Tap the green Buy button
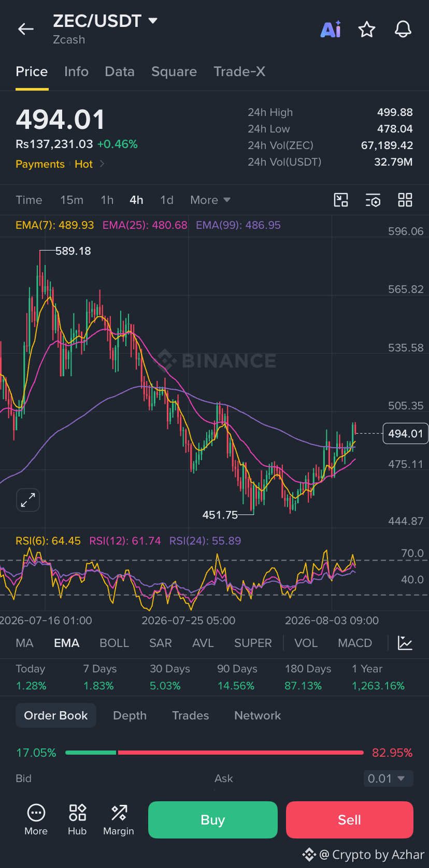This screenshot has height=868, width=429. tap(213, 820)
